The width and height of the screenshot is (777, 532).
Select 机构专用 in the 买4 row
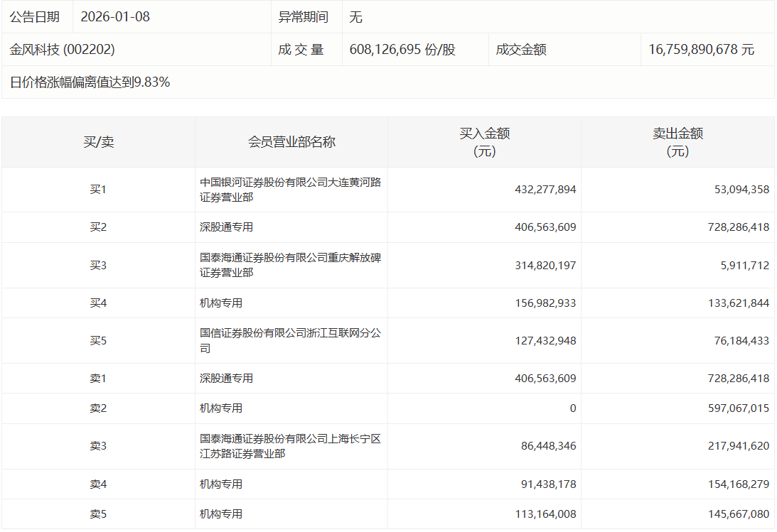coord(221,303)
